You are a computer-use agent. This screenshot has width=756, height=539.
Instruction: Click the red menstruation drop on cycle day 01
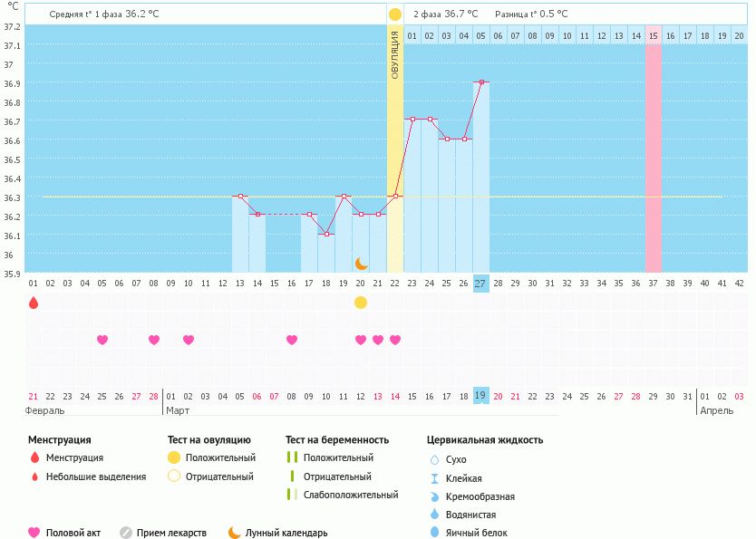34,303
